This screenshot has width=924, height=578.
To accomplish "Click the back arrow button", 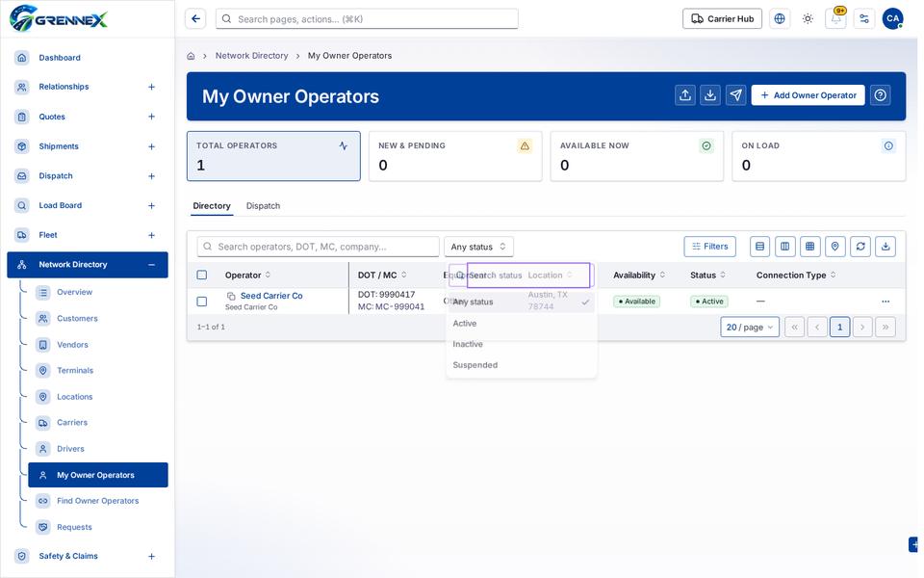I will [195, 19].
